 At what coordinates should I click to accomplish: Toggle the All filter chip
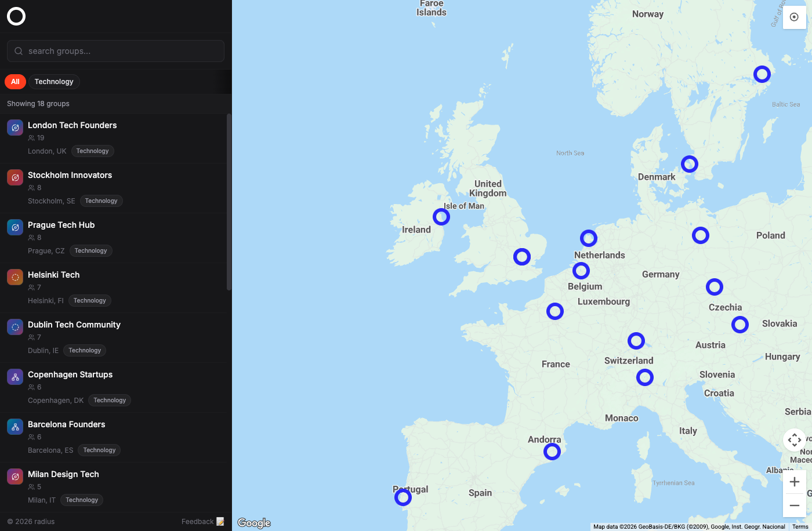click(x=15, y=81)
